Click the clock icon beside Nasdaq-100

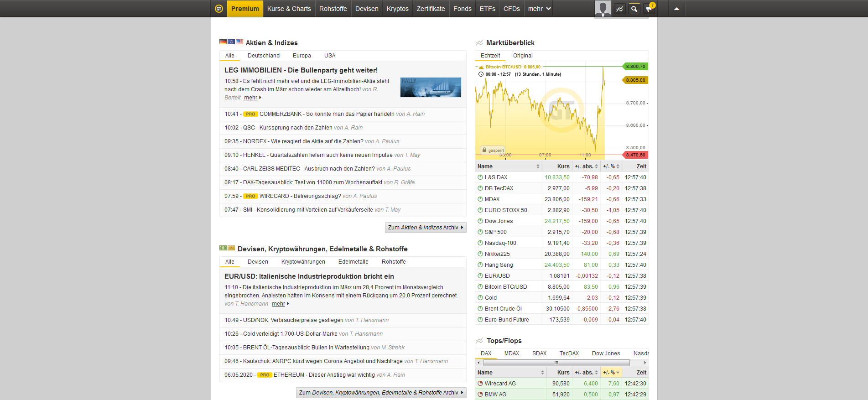click(x=480, y=243)
